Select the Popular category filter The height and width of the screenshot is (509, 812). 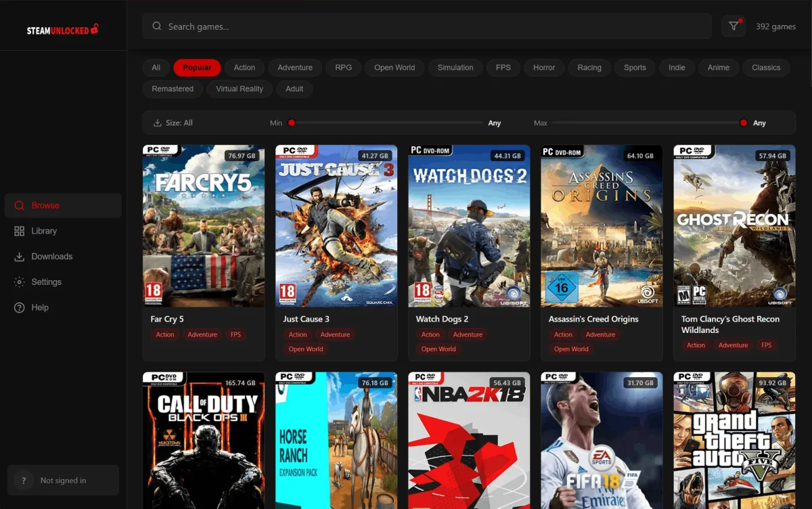click(198, 68)
